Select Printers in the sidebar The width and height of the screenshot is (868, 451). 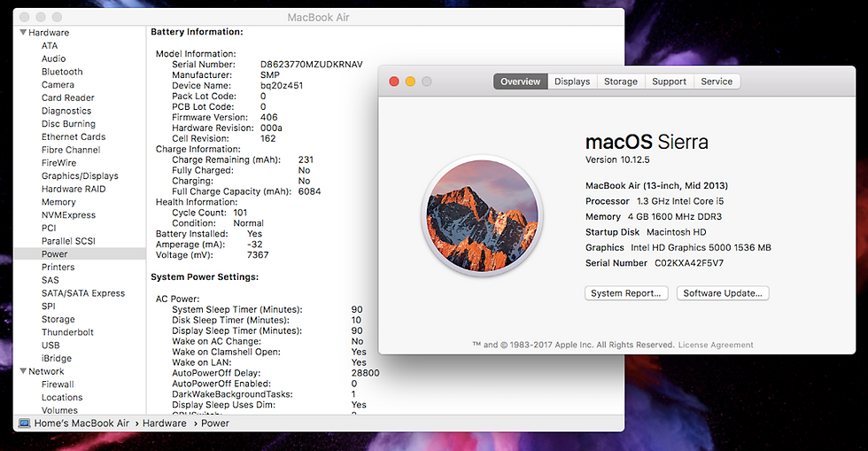(x=58, y=267)
